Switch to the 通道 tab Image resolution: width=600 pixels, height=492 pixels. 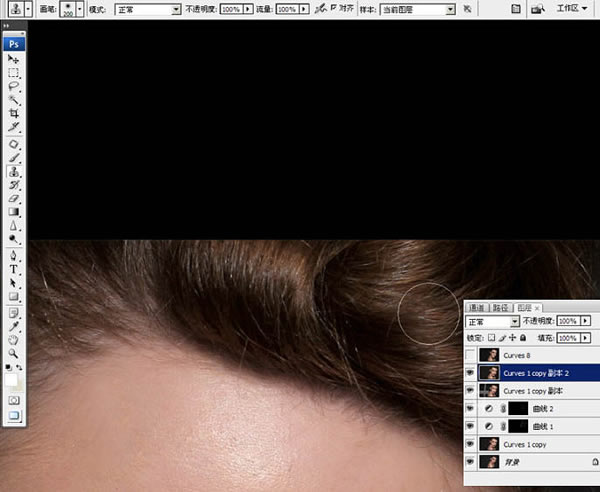point(477,308)
